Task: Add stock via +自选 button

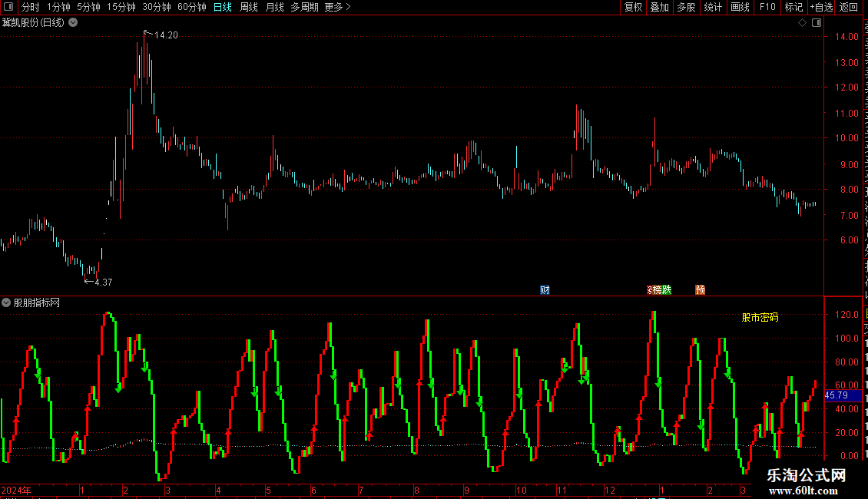Action: coord(821,7)
